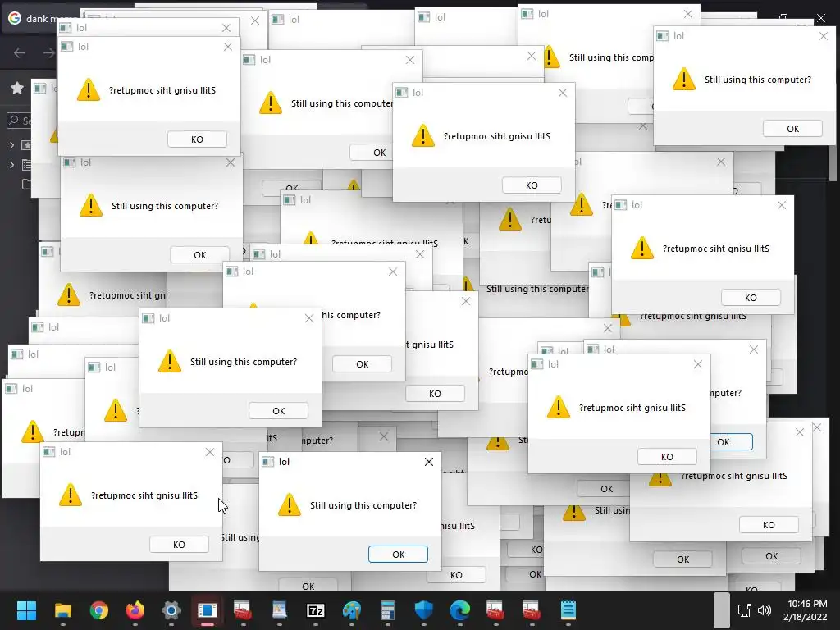Open Windows Security shield icon
This screenshot has height=630, width=840.
pos(424,610)
